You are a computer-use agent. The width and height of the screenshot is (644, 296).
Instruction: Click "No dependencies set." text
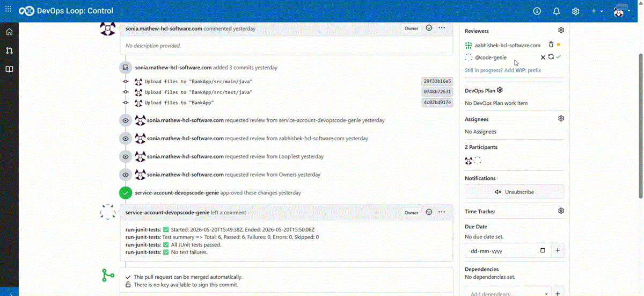[490, 277]
